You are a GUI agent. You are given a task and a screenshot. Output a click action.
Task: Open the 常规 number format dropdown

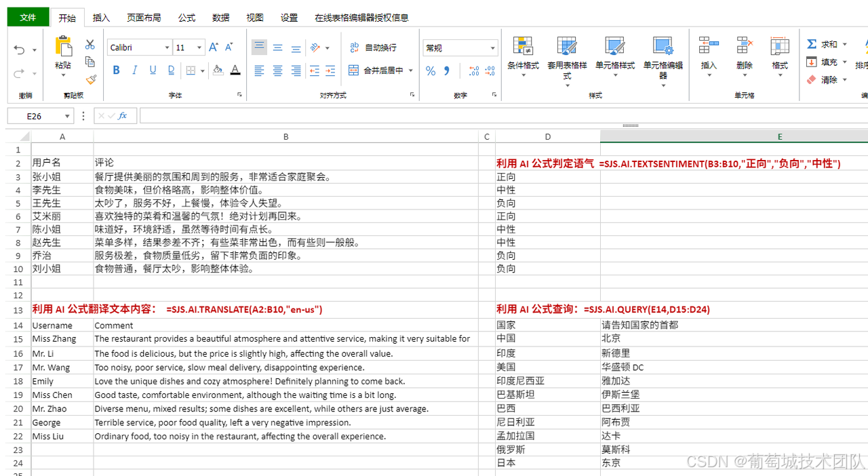click(x=492, y=48)
